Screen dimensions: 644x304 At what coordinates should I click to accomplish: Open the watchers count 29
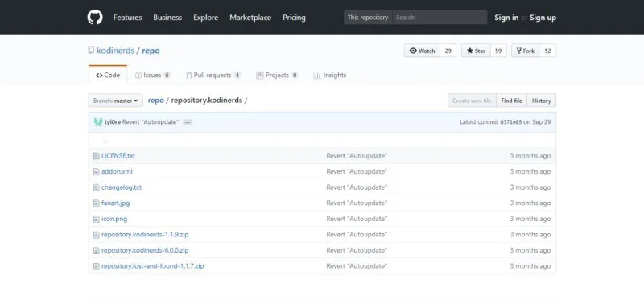[448, 51]
